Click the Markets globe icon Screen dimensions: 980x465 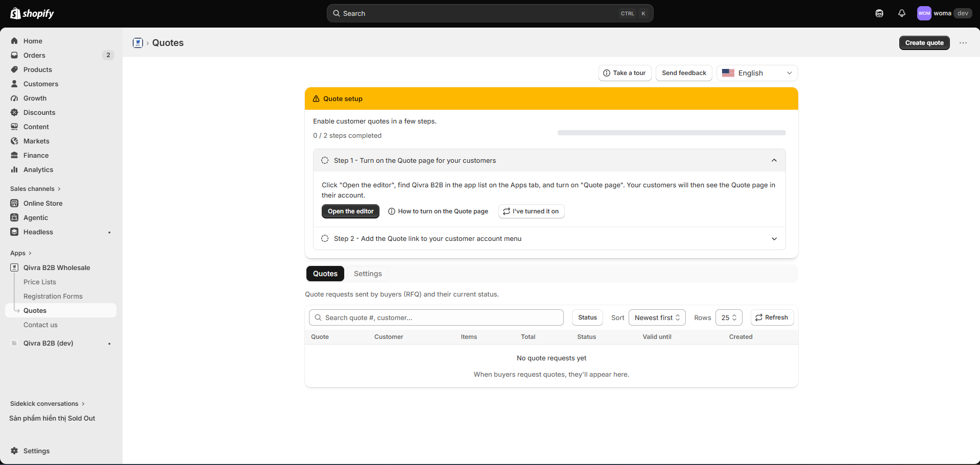pos(14,141)
